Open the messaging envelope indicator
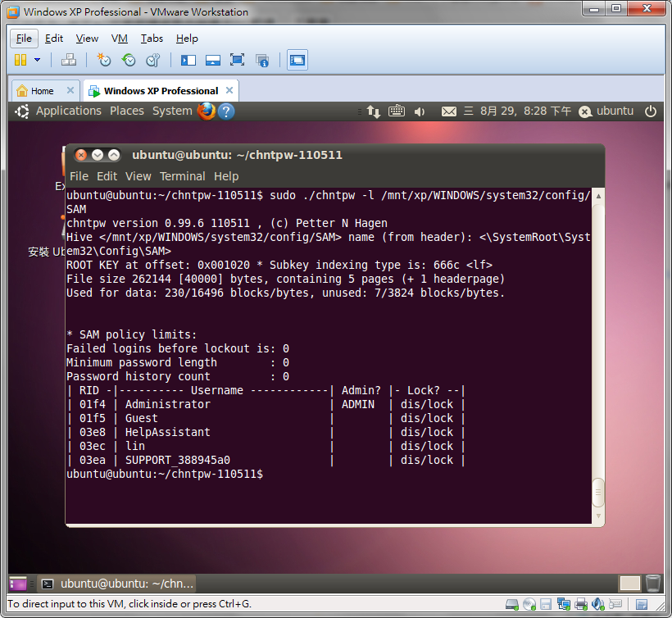 449,111
